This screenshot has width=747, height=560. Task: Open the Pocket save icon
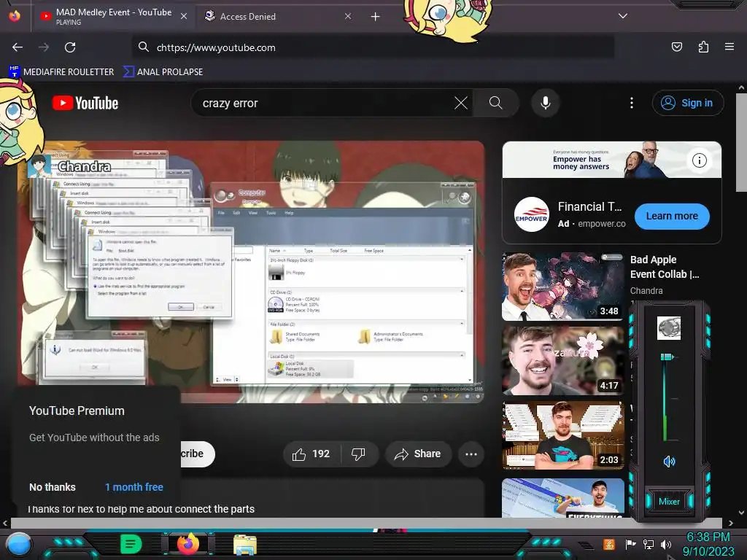(x=676, y=47)
